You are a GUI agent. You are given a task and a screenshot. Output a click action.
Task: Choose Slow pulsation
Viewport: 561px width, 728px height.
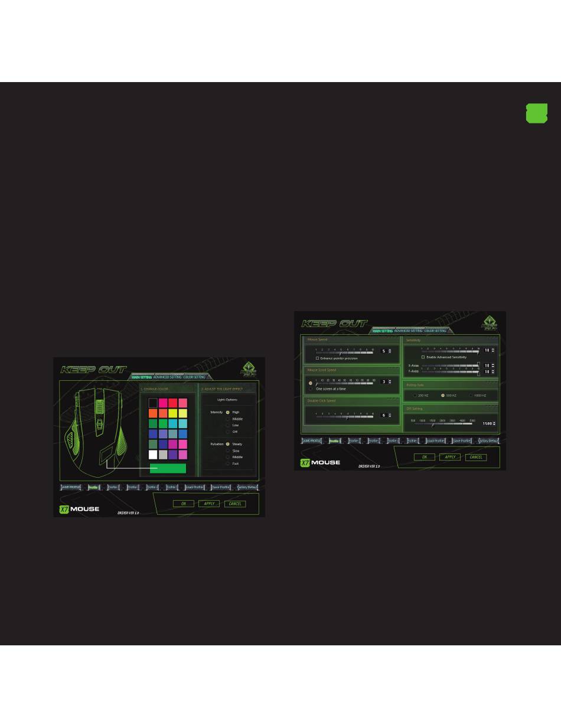click(x=227, y=450)
